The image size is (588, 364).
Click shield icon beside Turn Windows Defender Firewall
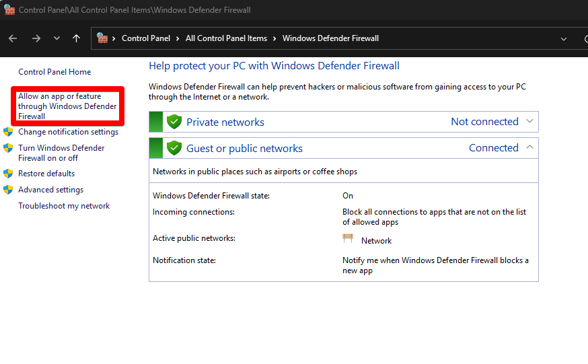click(x=8, y=148)
